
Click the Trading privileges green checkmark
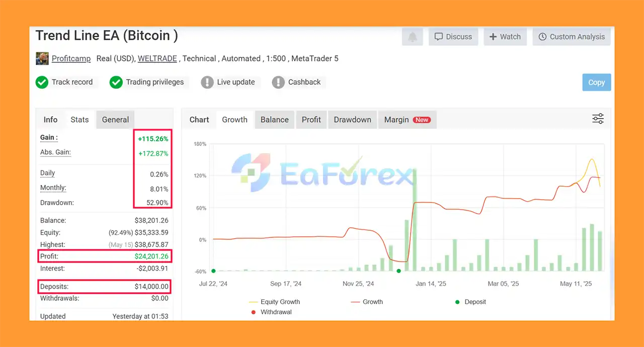[x=116, y=82]
